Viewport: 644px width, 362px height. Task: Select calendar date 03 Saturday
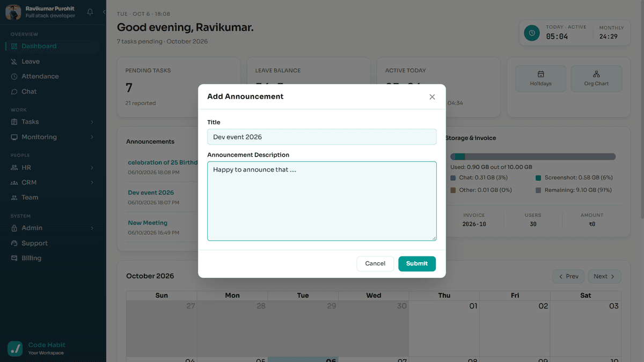tap(586, 329)
